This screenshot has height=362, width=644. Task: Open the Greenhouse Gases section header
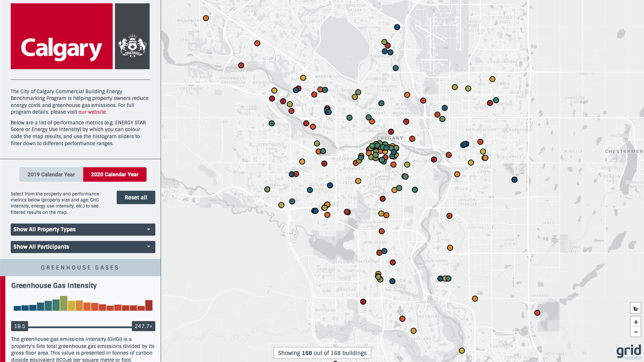(80, 267)
